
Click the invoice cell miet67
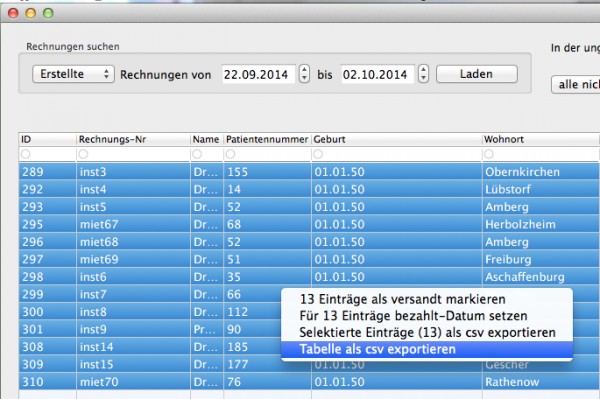click(133, 224)
